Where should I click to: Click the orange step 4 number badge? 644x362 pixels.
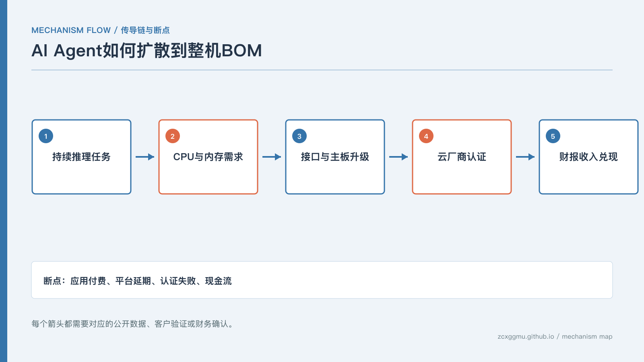(426, 136)
